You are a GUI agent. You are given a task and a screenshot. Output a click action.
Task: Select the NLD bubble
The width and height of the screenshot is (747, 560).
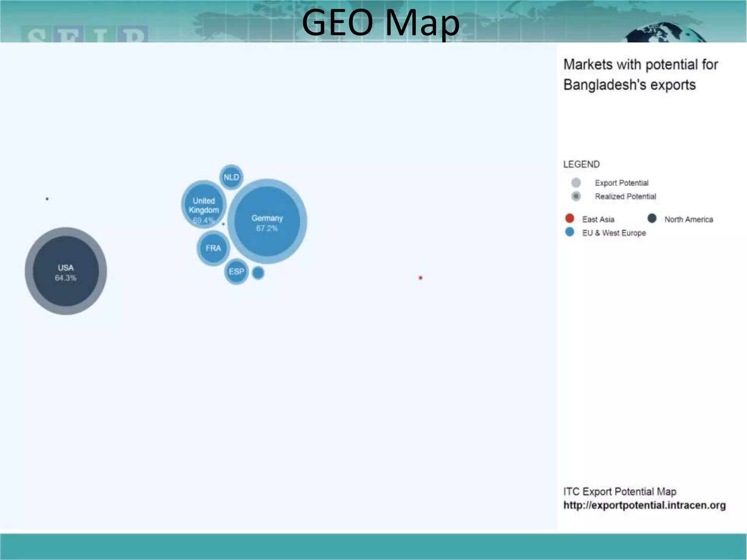(x=231, y=177)
